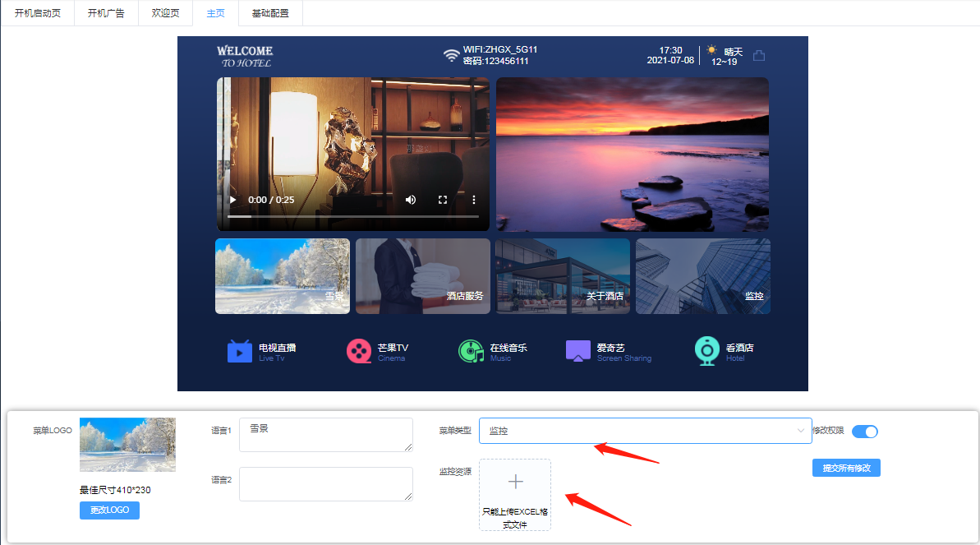
Task: Open the 基础配置 tab
Action: click(x=270, y=13)
